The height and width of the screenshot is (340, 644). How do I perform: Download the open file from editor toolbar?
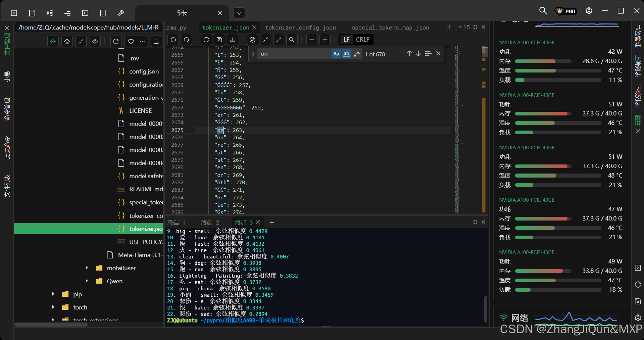click(233, 40)
